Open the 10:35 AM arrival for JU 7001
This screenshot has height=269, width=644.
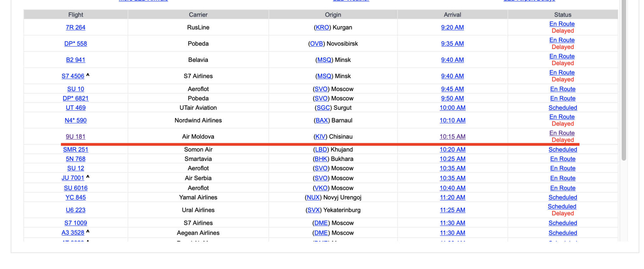[452, 178]
